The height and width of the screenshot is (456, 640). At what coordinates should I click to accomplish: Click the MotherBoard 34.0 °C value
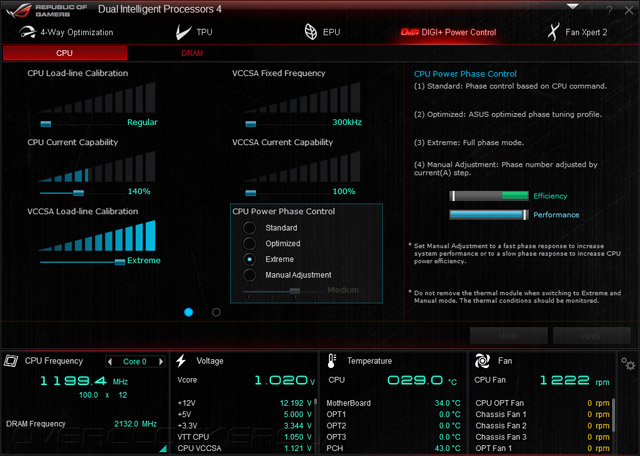tap(447, 403)
